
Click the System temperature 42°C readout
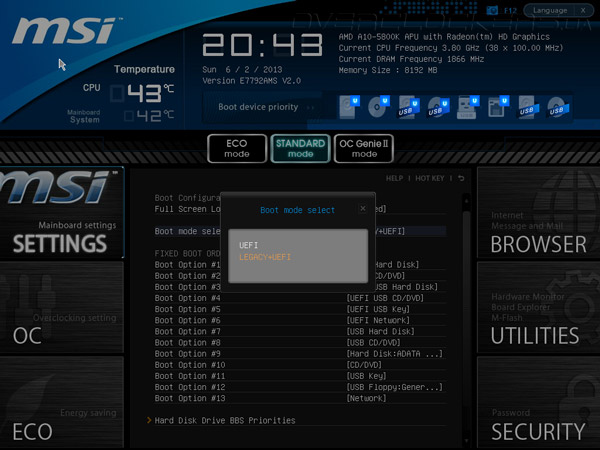tap(149, 116)
